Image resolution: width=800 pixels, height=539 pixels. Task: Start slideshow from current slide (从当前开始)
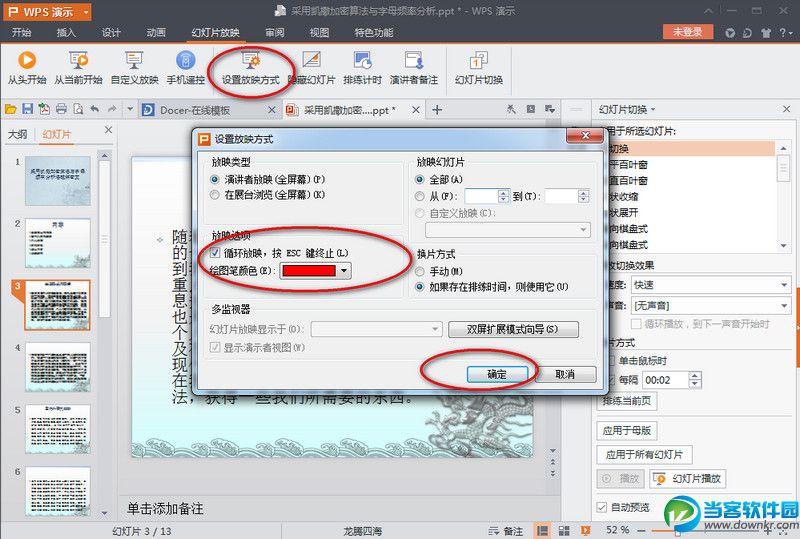pos(78,67)
